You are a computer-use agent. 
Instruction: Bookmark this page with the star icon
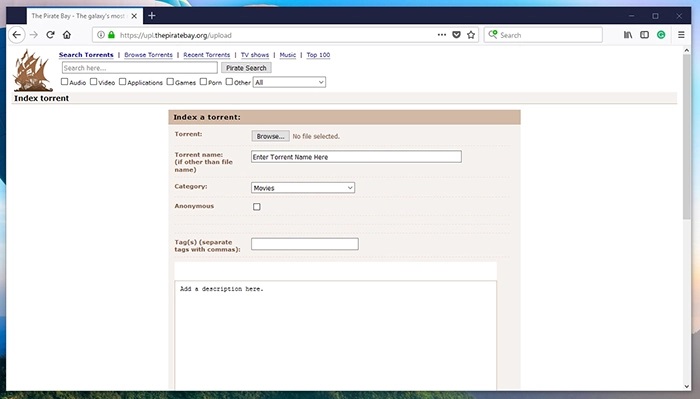471,35
